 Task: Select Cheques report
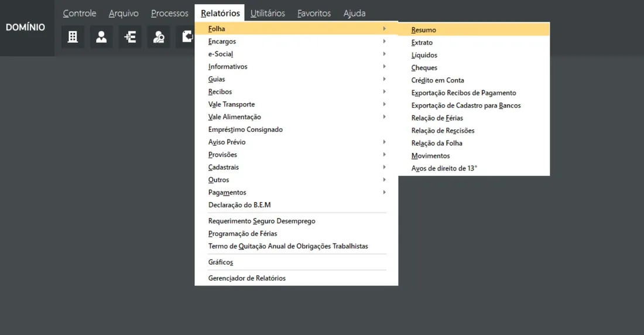pyautogui.click(x=474, y=68)
